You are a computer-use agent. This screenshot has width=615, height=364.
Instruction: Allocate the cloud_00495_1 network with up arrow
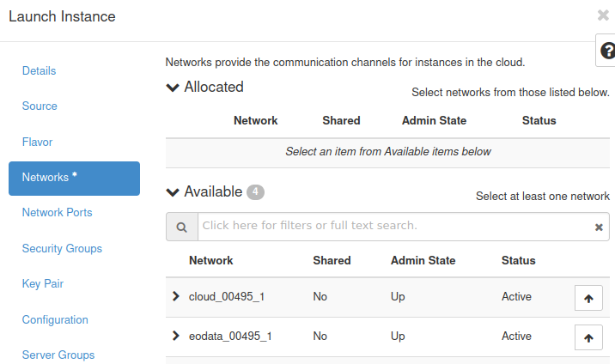(588, 298)
